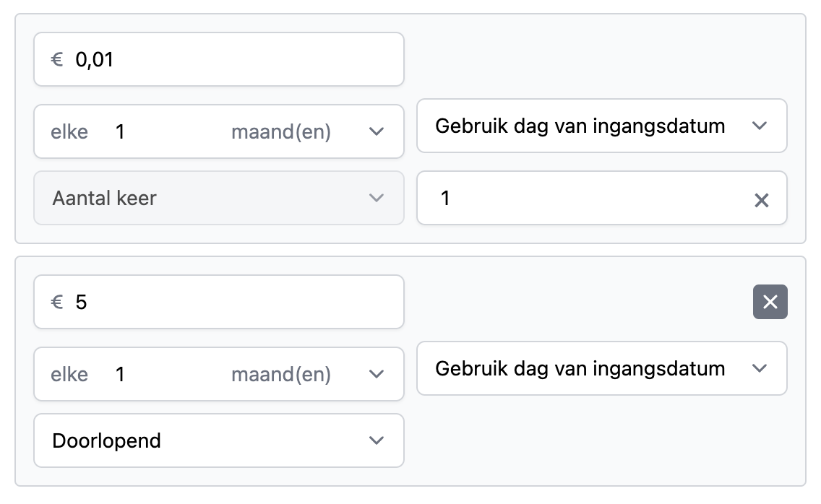Image resolution: width=821 pixels, height=504 pixels.
Task: Click the chevron of the Doorlopend dropdown
Action: (x=376, y=440)
